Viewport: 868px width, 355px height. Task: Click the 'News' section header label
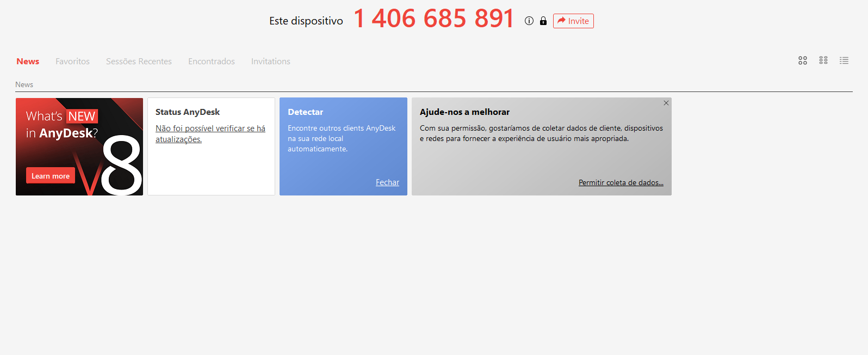(24, 84)
